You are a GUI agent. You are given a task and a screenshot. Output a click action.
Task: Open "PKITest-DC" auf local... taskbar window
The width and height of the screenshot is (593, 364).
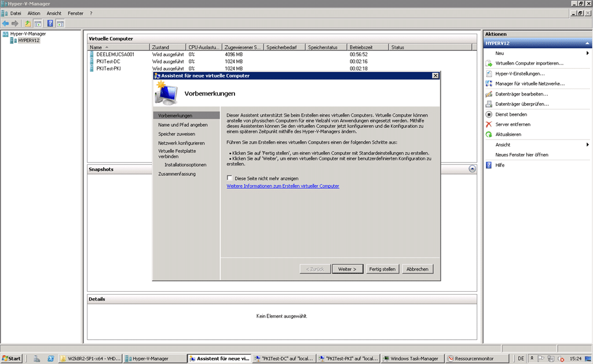[x=284, y=358]
